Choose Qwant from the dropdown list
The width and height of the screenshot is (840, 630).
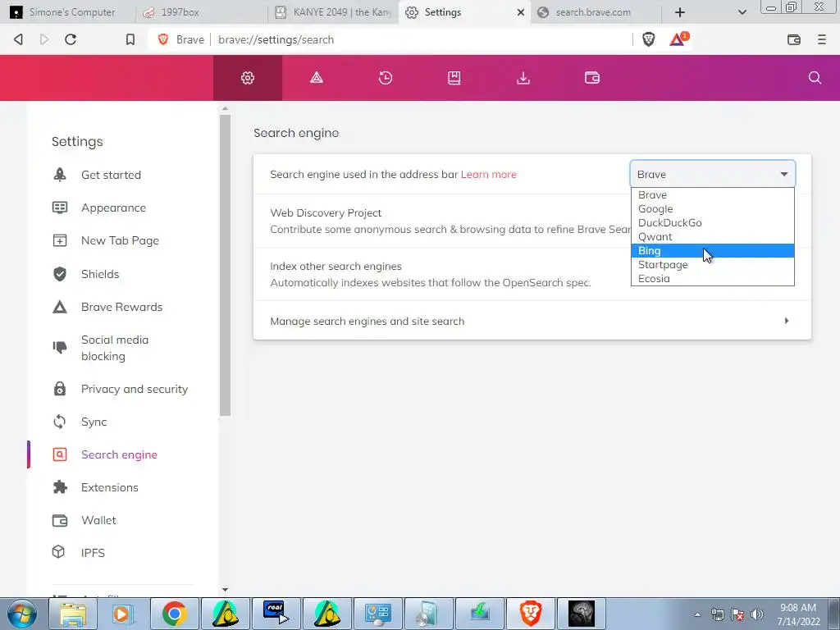tap(713, 237)
